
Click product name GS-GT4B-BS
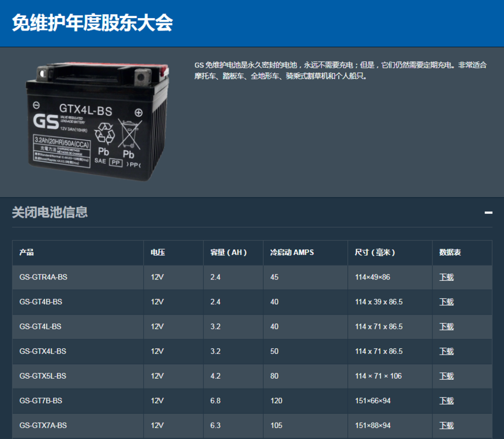coord(41,302)
